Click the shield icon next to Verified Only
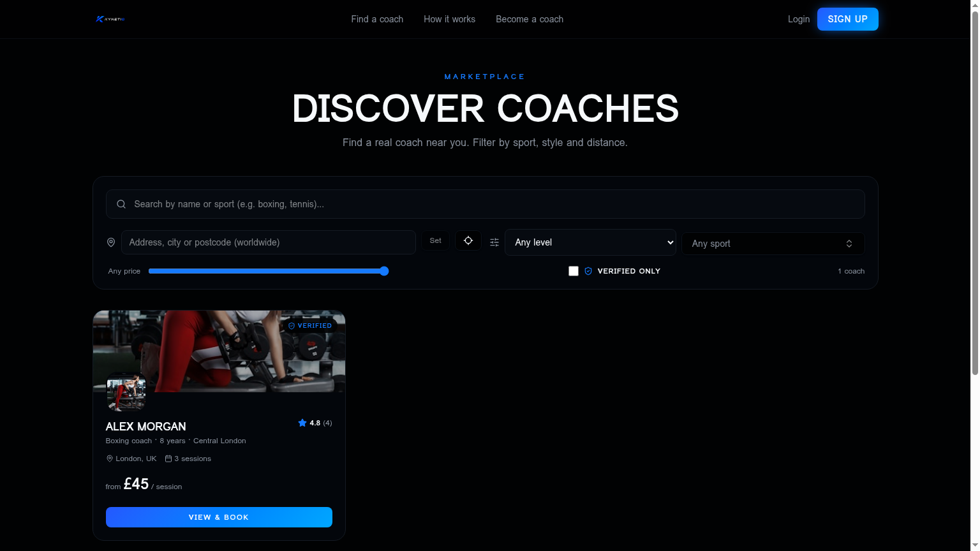The image size is (980, 551). pyautogui.click(x=588, y=271)
